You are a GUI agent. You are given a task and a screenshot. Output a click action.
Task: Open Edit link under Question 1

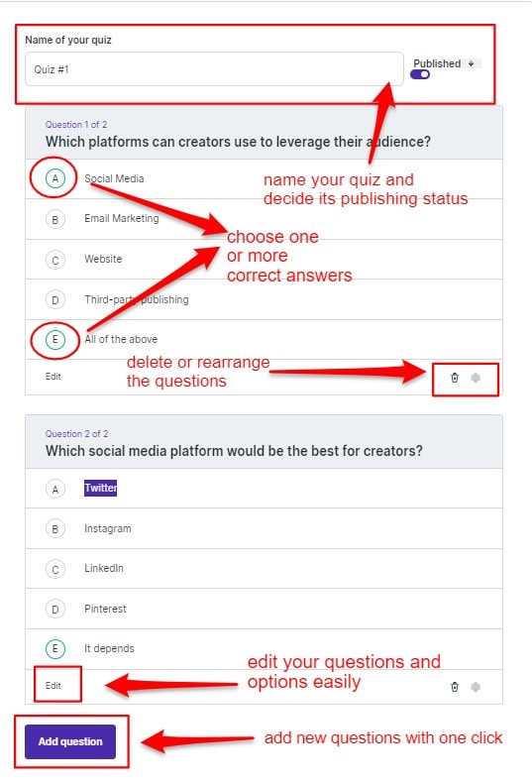click(x=53, y=376)
